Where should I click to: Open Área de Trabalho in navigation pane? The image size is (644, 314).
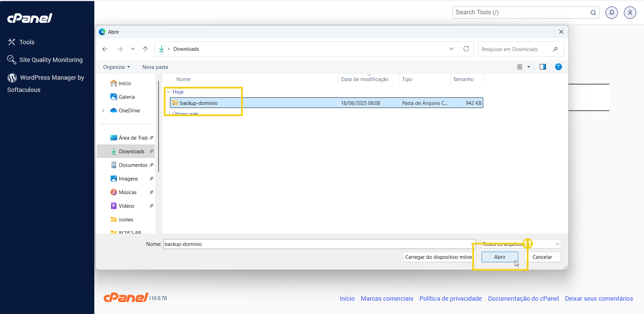click(x=129, y=138)
